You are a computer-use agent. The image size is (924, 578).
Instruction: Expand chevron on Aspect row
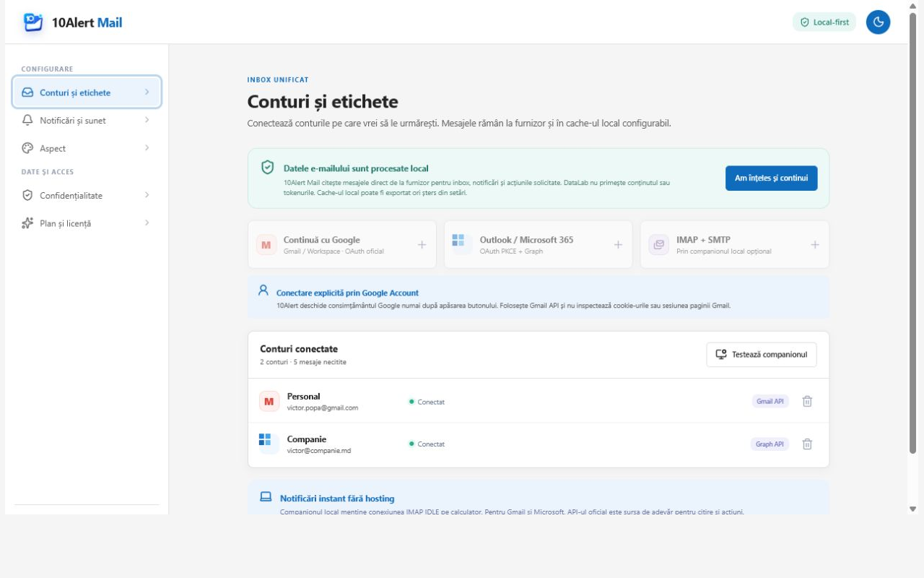click(x=147, y=147)
